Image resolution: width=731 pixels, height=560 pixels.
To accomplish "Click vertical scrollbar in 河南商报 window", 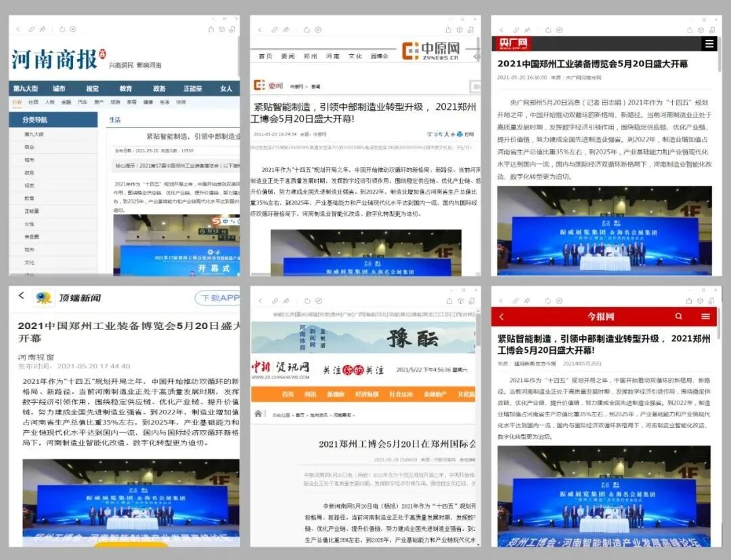I will (x=239, y=56).
